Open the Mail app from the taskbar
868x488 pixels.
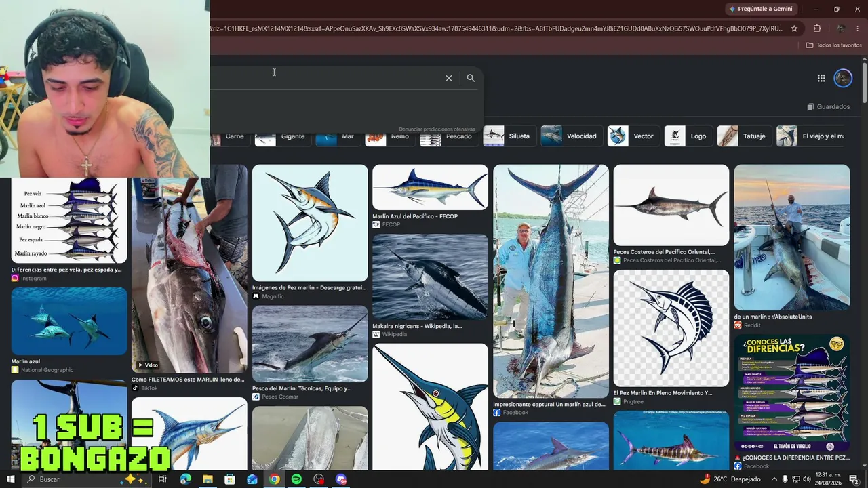(252, 479)
